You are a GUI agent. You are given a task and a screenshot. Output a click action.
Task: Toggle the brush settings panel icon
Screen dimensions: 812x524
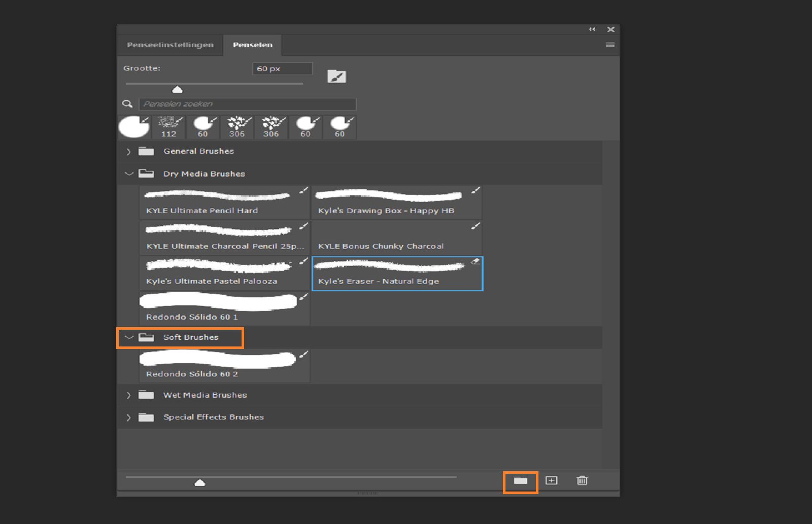coord(336,77)
